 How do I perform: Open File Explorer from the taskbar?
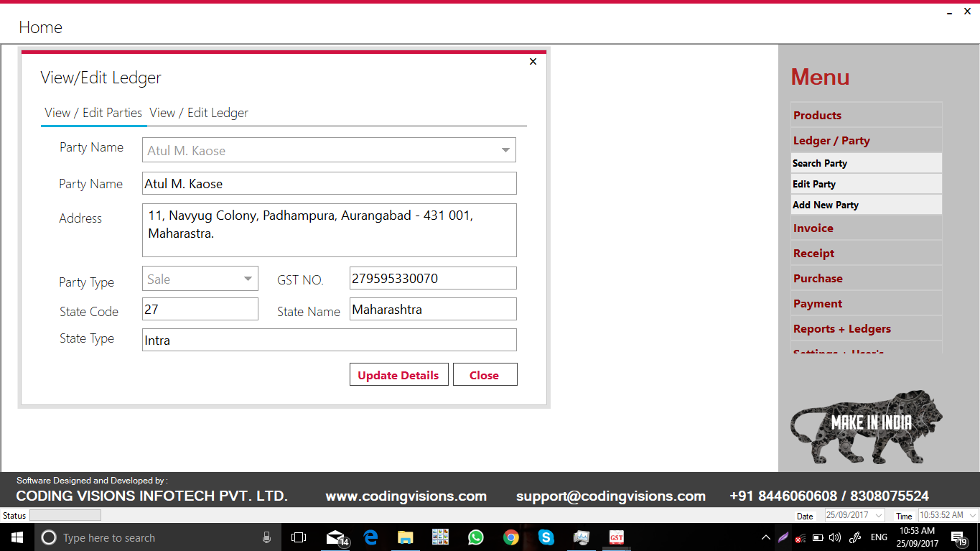point(405,537)
